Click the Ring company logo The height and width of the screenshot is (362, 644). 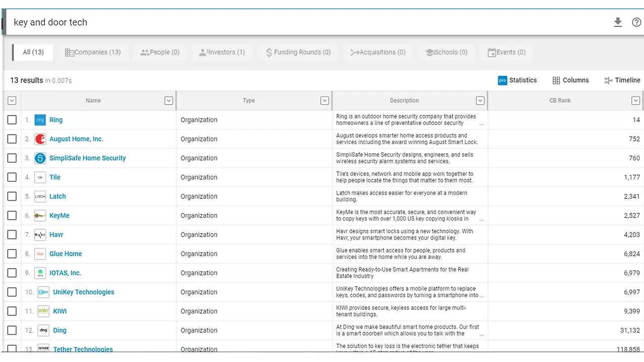click(x=40, y=120)
